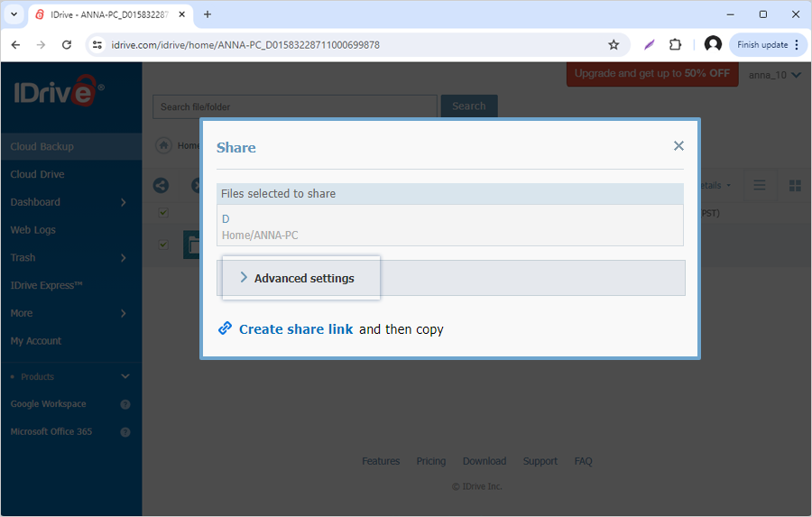Click the Home icon in breadcrumb

click(164, 145)
